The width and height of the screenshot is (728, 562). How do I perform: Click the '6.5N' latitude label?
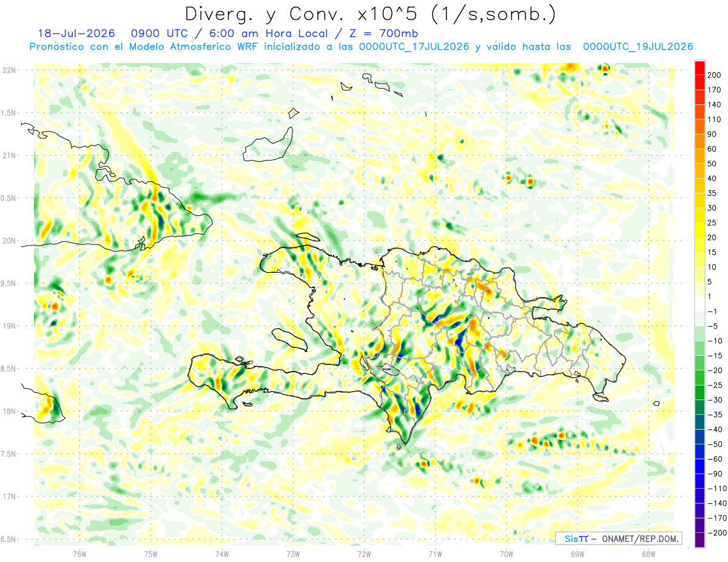(9, 539)
